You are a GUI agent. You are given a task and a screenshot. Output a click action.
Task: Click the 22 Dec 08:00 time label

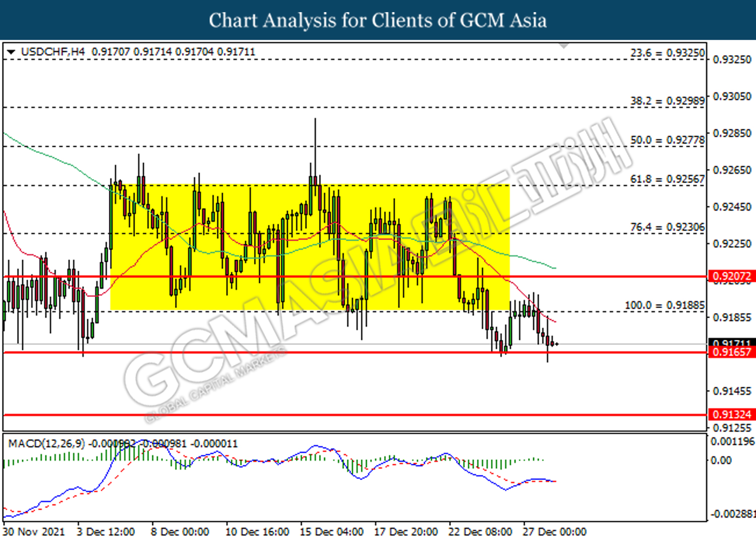pos(480,532)
